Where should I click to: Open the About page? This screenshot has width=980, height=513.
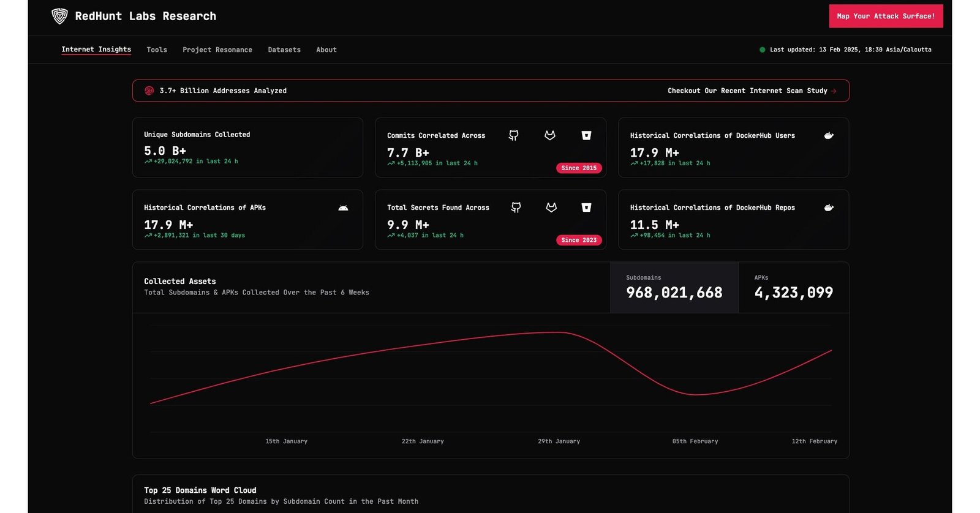point(326,50)
